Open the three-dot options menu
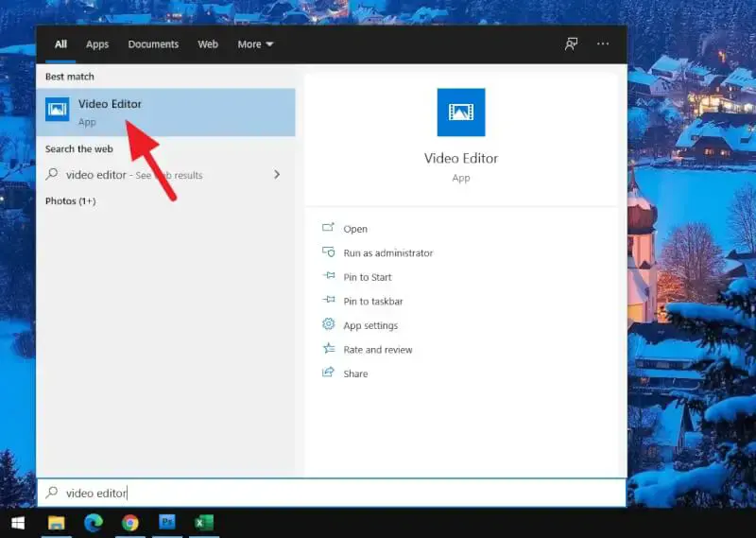This screenshot has width=756, height=538. click(603, 43)
